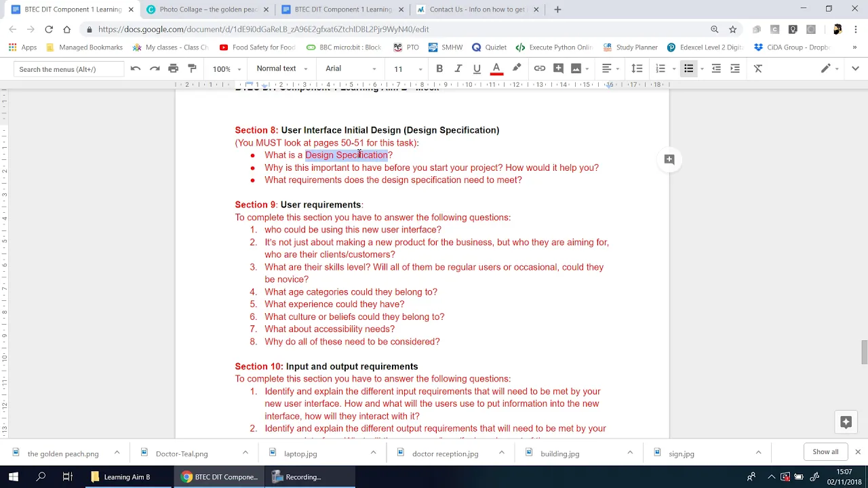The width and height of the screenshot is (868, 488).
Task: Toggle underline formatting
Action: pyautogui.click(x=477, y=68)
